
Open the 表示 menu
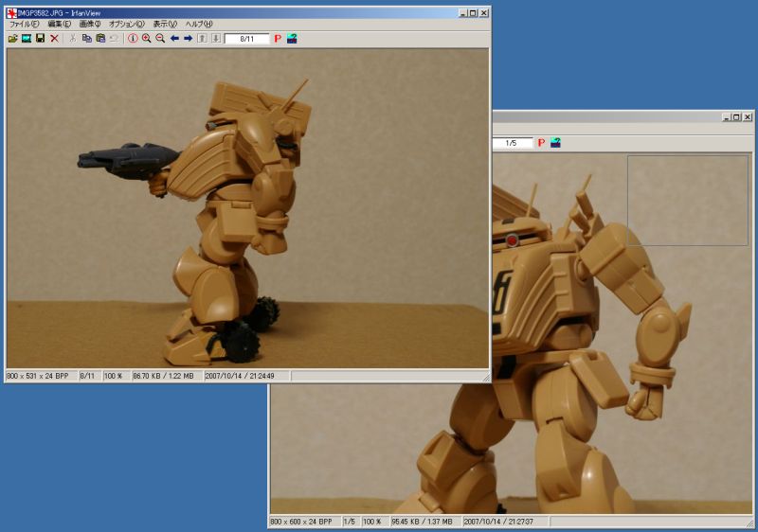coord(165,24)
